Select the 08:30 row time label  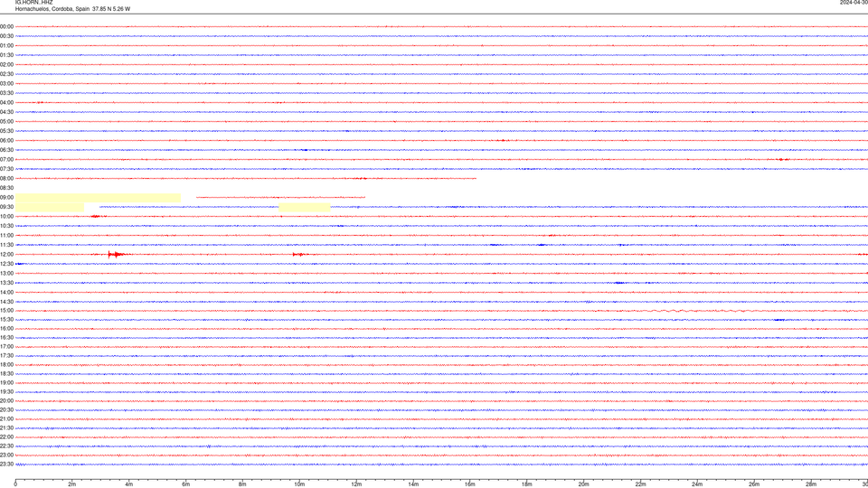(x=6, y=188)
